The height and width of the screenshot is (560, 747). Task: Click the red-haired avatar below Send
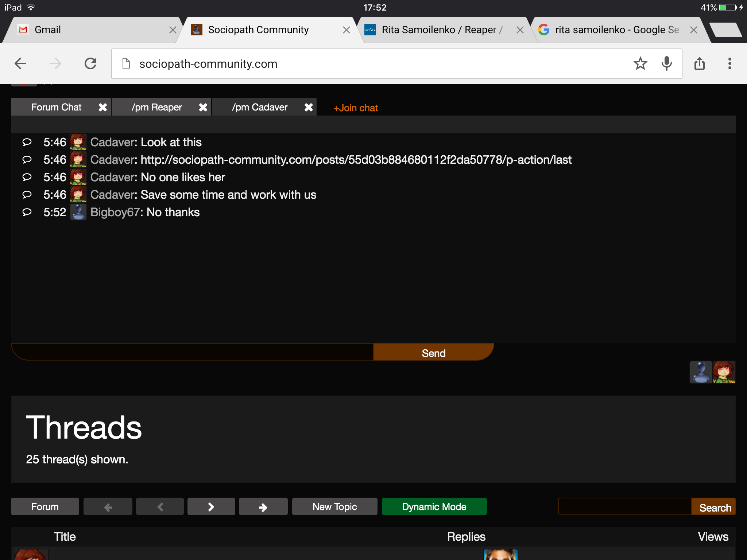(724, 372)
